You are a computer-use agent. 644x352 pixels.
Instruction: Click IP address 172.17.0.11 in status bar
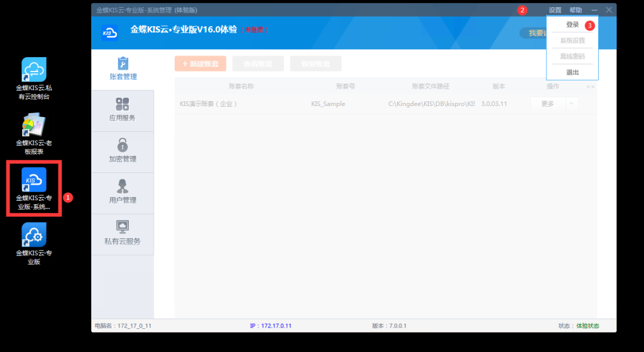pyautogui.click(x=271, y=326)
